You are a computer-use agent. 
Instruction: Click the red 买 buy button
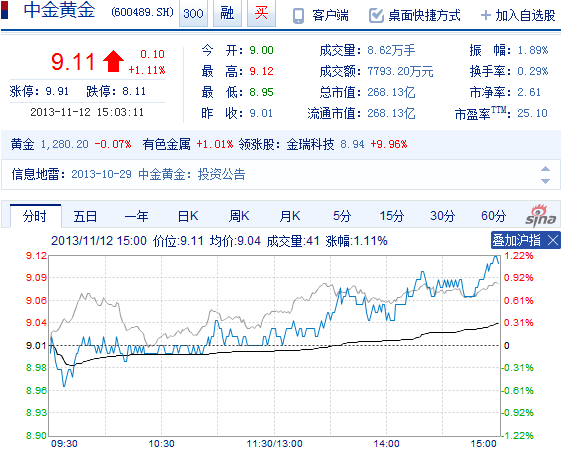(261, 13)
